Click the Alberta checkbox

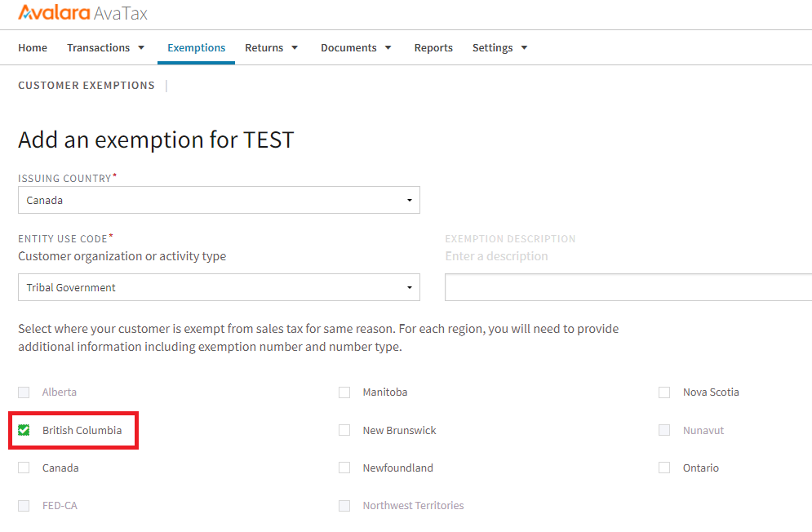[x=24, y=392]
